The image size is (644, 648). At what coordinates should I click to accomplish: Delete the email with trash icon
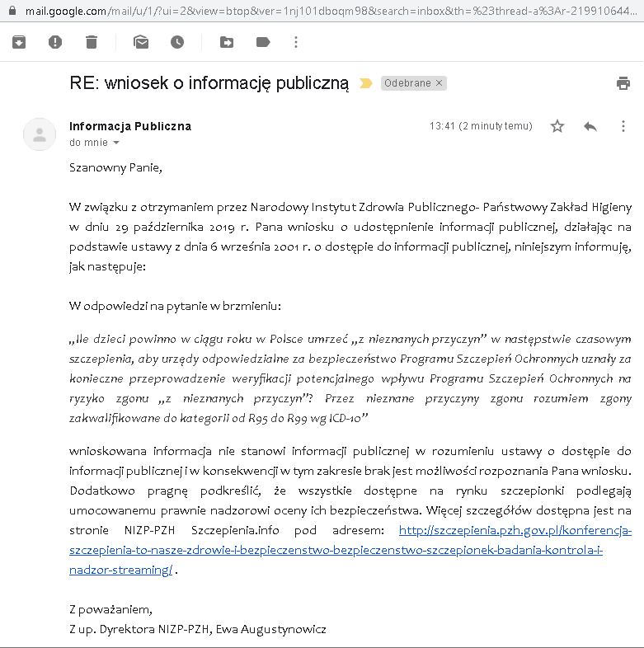[x=92, y=42]
